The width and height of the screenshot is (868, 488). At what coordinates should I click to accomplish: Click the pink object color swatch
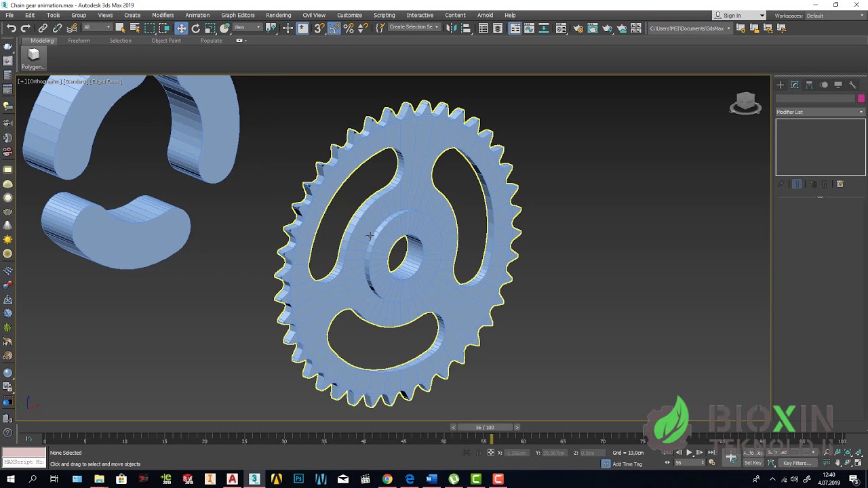click(861, 98)
